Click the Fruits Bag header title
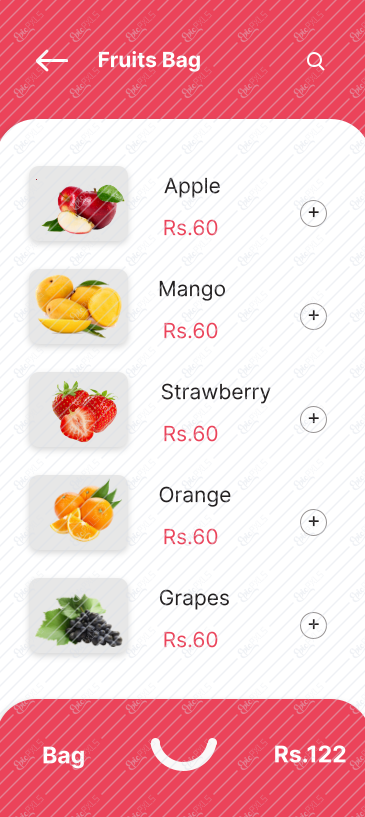The width and height of the screenshot is (365, 817). tap(149, 60)
